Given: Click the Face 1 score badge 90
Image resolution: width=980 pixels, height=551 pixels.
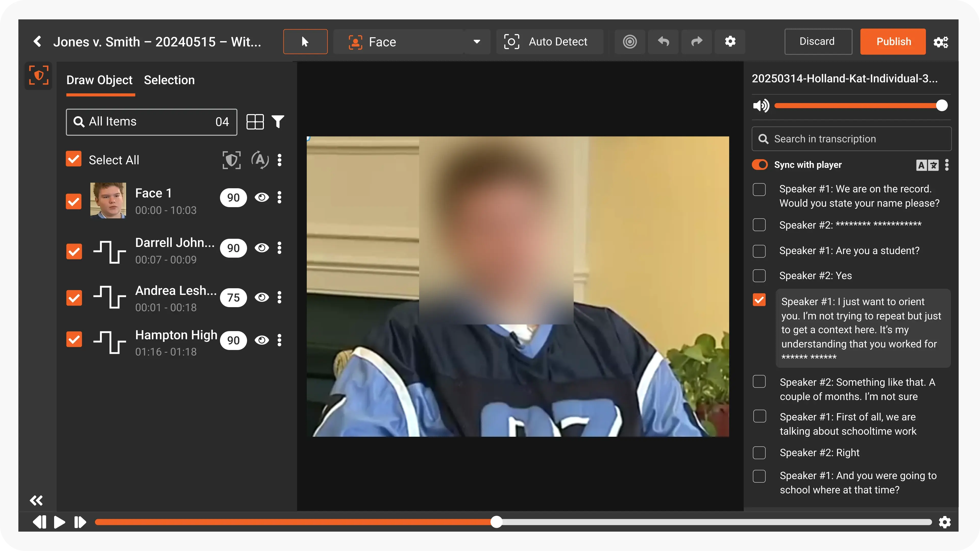Looking at the screenshot, I should pos(233,197).
